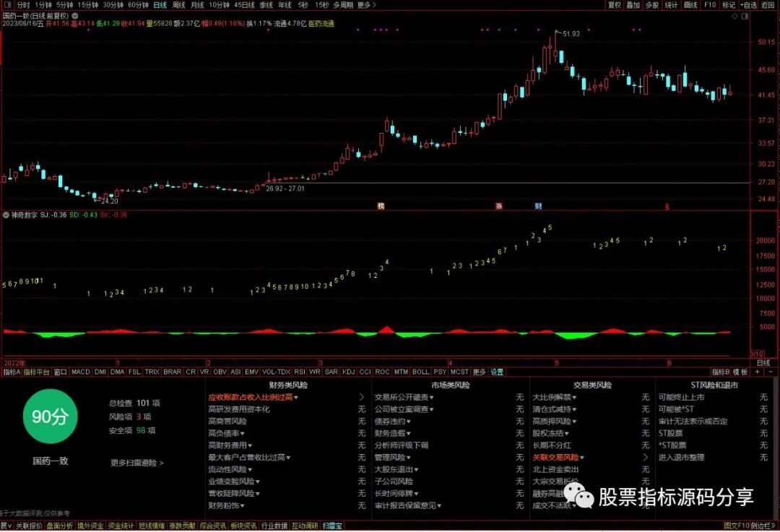This screenshot has width=780, height=532.
Task: Click the 统计 statistics button
Action: pos(671,5)
